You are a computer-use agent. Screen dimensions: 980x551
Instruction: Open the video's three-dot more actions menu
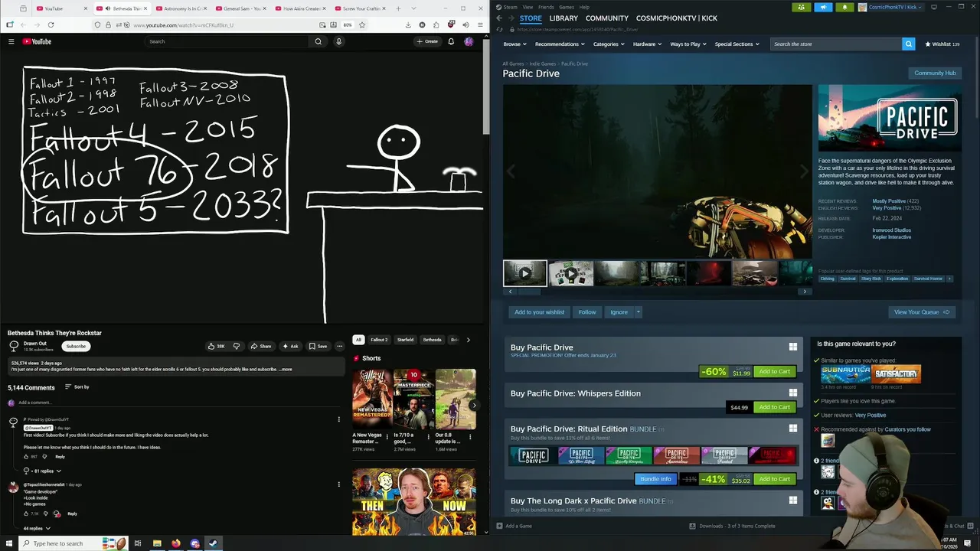pyautogui.click(x=339, y=346)
